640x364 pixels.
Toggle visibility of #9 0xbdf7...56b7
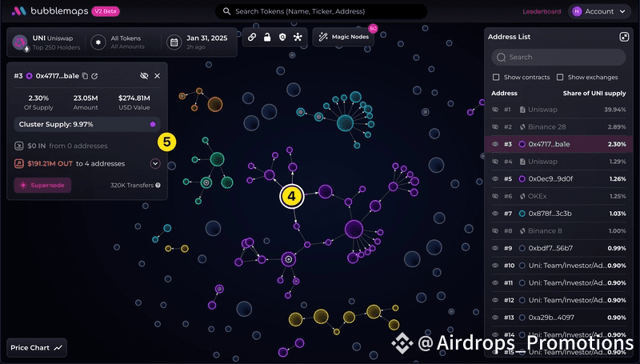(495, 248)
